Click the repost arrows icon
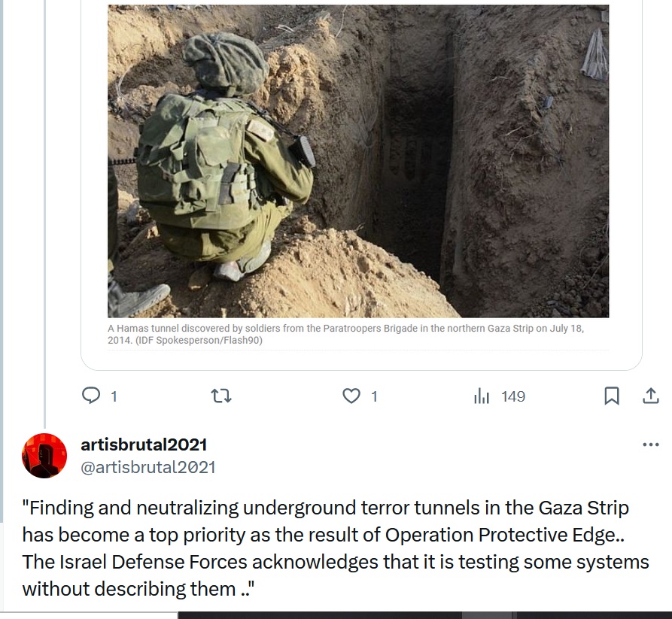This screenshot has height=619, width=672. pyautogui.click(x=221, y=396)
